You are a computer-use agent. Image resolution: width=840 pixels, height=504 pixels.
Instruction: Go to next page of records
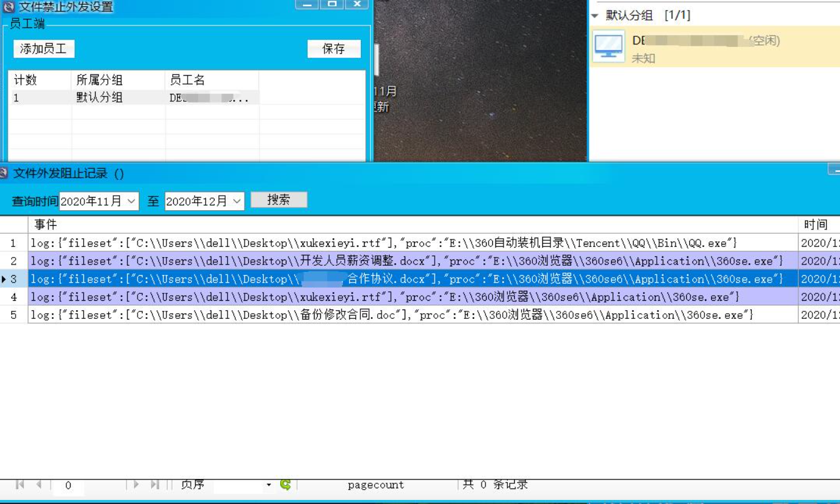point(136,485)
